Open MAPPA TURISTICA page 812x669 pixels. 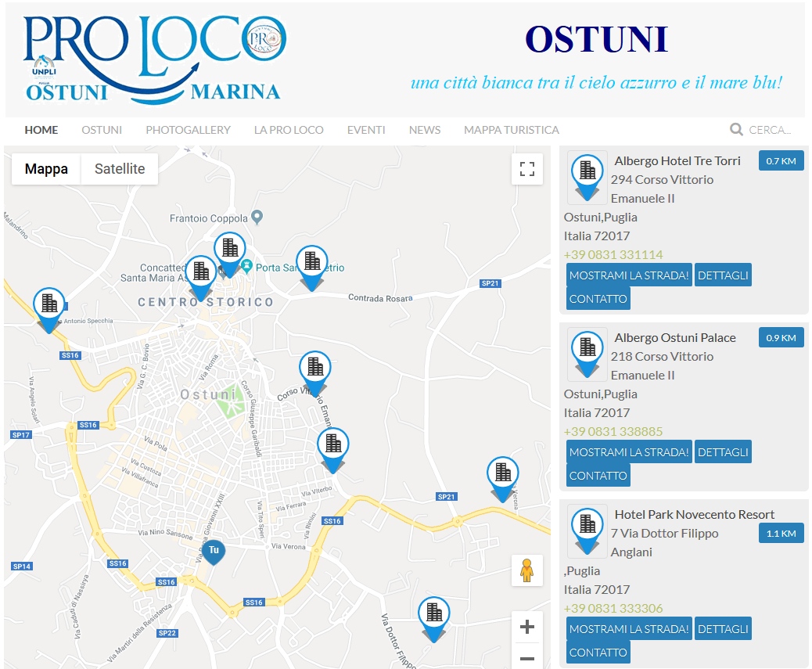512,130
